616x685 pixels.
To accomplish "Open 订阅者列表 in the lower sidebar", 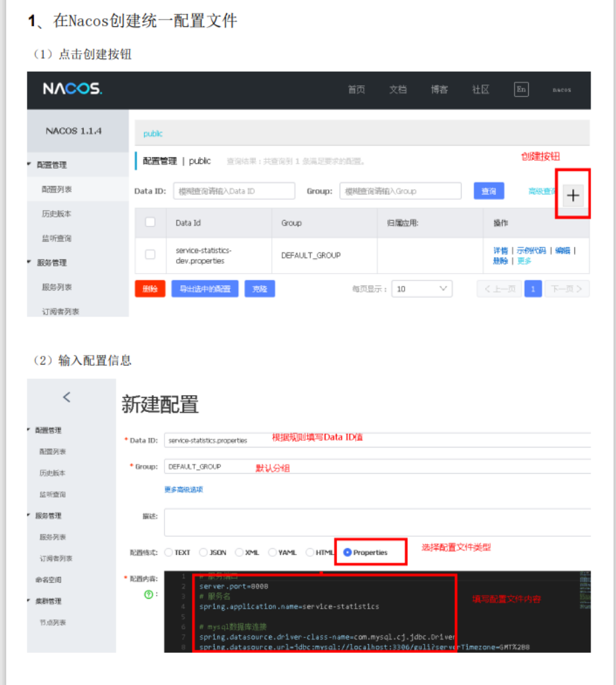I will click(x=56, y=558).
